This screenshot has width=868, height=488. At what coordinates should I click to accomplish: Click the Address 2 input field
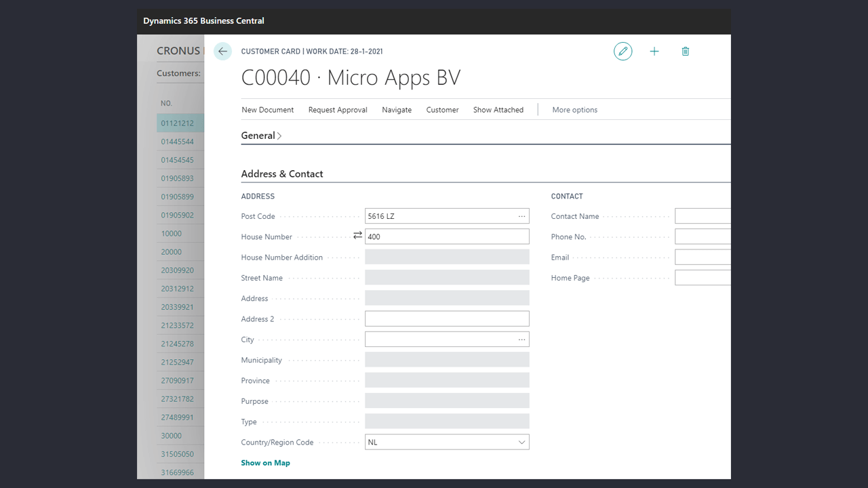coord(447,319)
